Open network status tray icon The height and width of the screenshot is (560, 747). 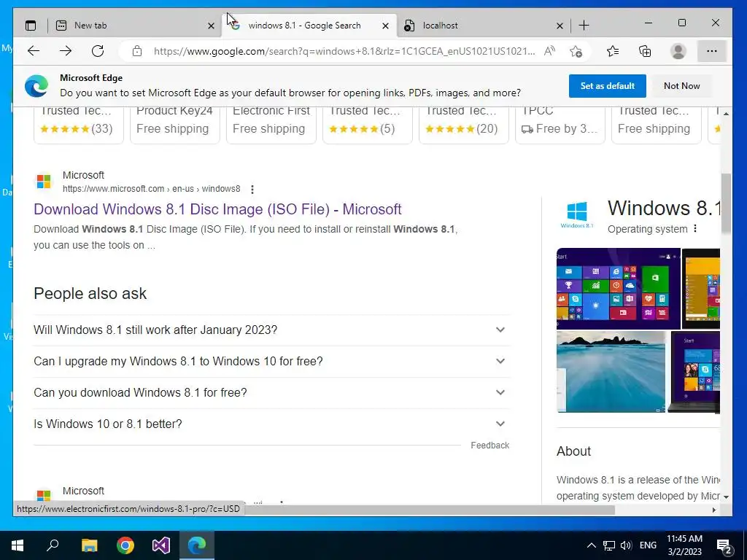pos(609,545)
